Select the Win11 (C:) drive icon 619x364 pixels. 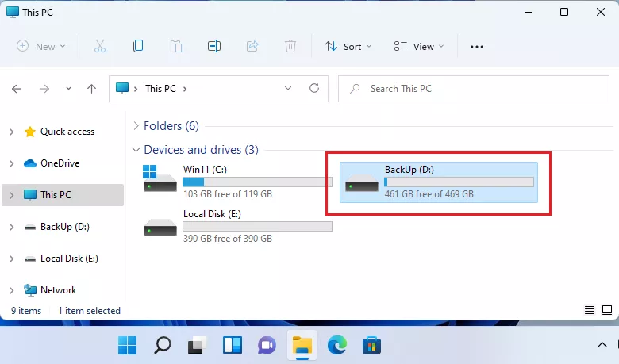pos(160,178)
